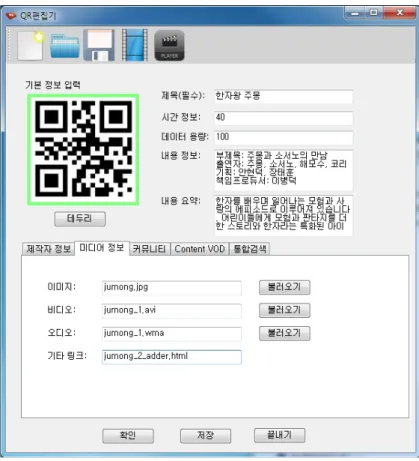Open file with the folder icon
Viewport: 419px width, 461px height.
point(65,46)
